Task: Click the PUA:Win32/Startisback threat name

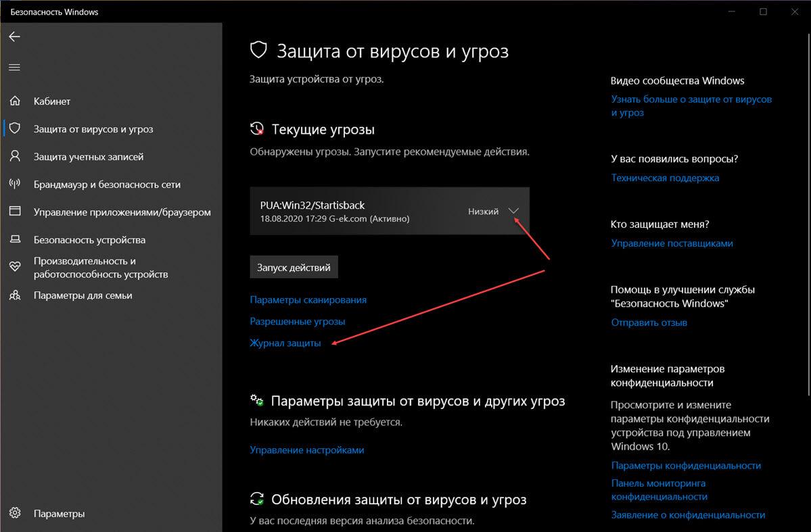Action: click(312, 205)
